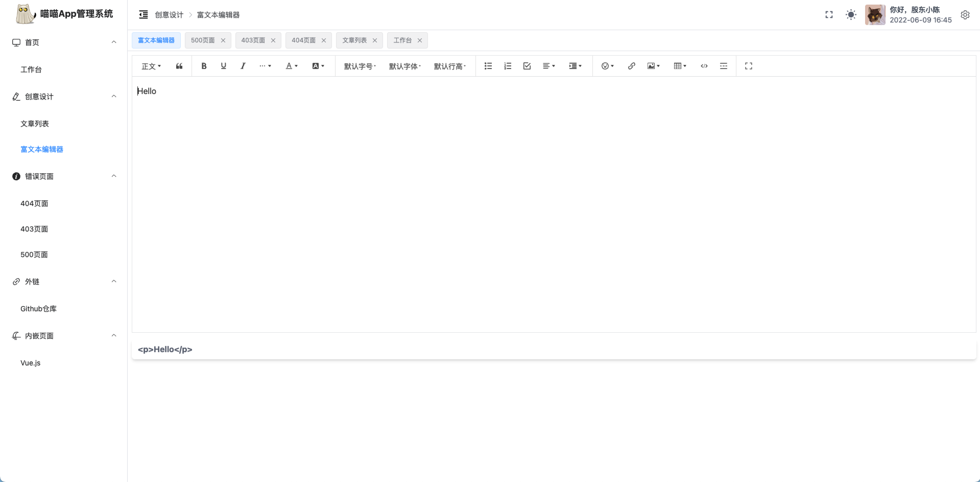
Task: Insert a hyperlink via link icon
Action: pos(631,66)
